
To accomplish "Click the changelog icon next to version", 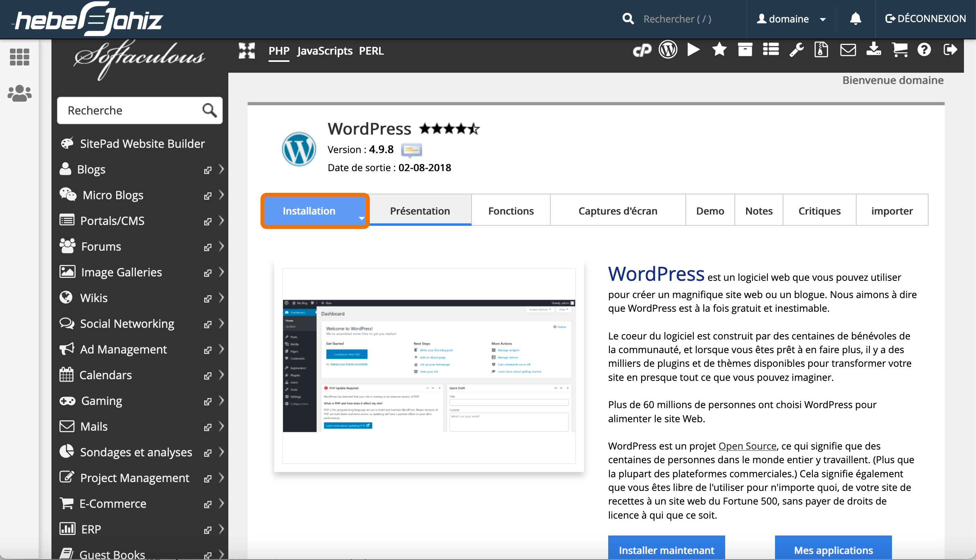I will (411, 150).
